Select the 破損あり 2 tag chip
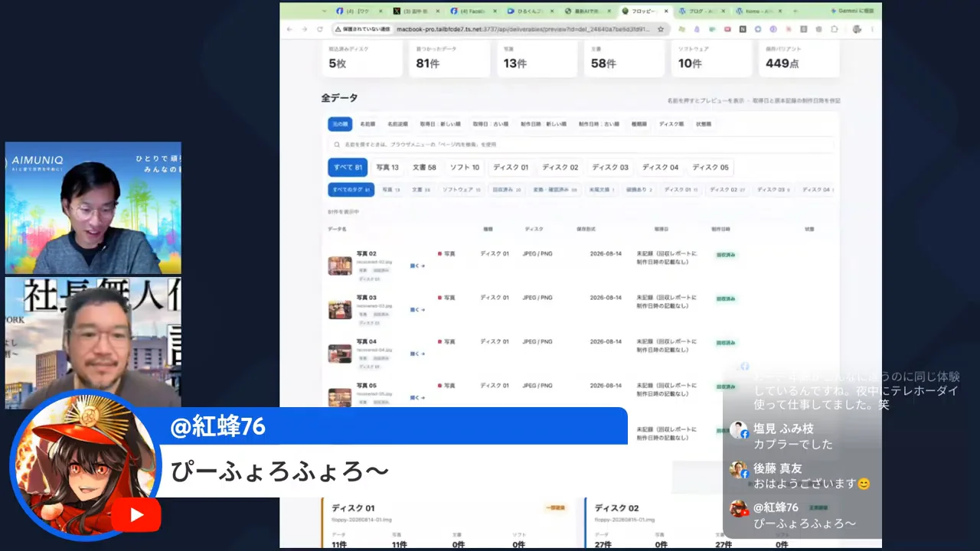Viewport: 980px width, 551px height. pyautogui.click(x=639, y=189)
